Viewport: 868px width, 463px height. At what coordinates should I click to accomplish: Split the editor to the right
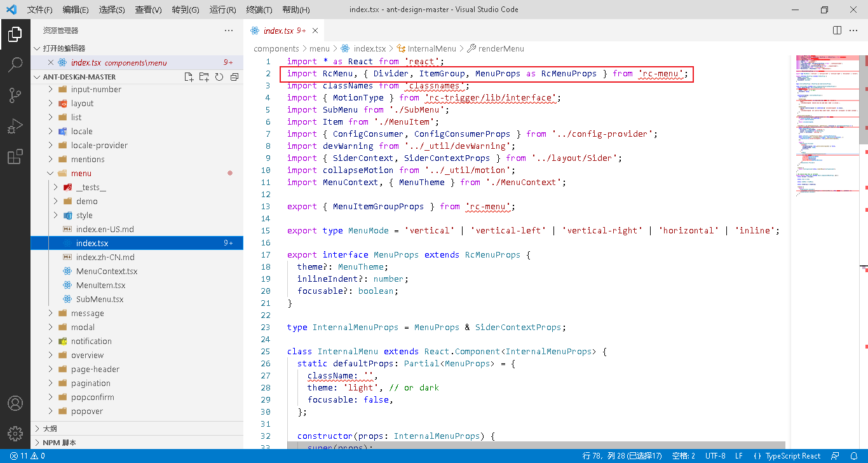click(x=837, y=31)
